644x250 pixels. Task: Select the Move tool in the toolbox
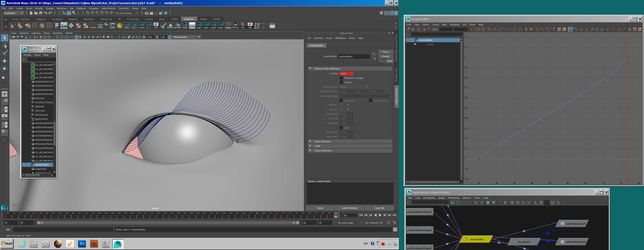click(x=5, y=61)
